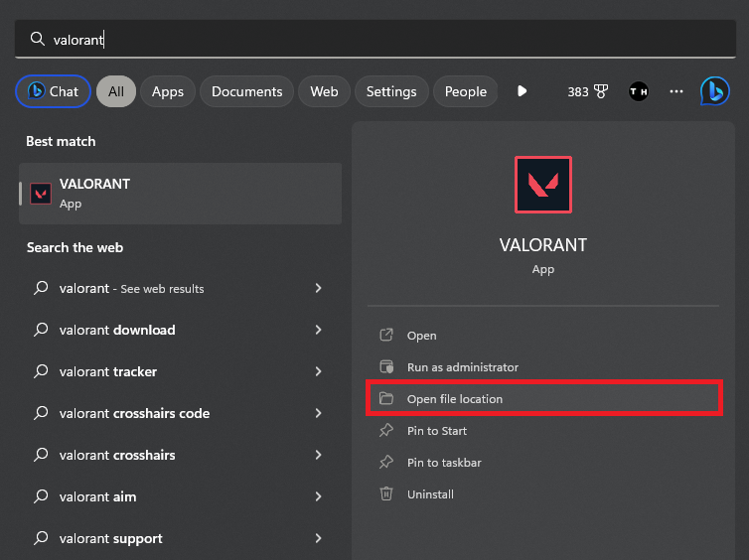Select the Settings filter tab

[x=391, y=91]
